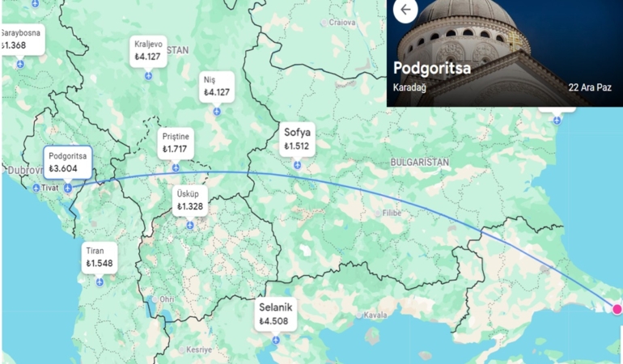The width and height of the screenshot is (623, 364).
Task: Choose the Niş ₺4.127 destination label
Action: click(x=217, y=87)
